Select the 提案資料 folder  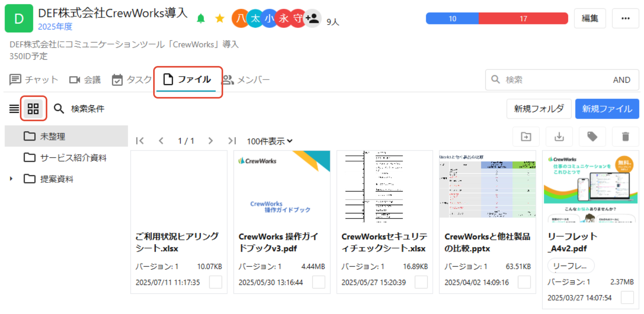(x=66, y=179)
